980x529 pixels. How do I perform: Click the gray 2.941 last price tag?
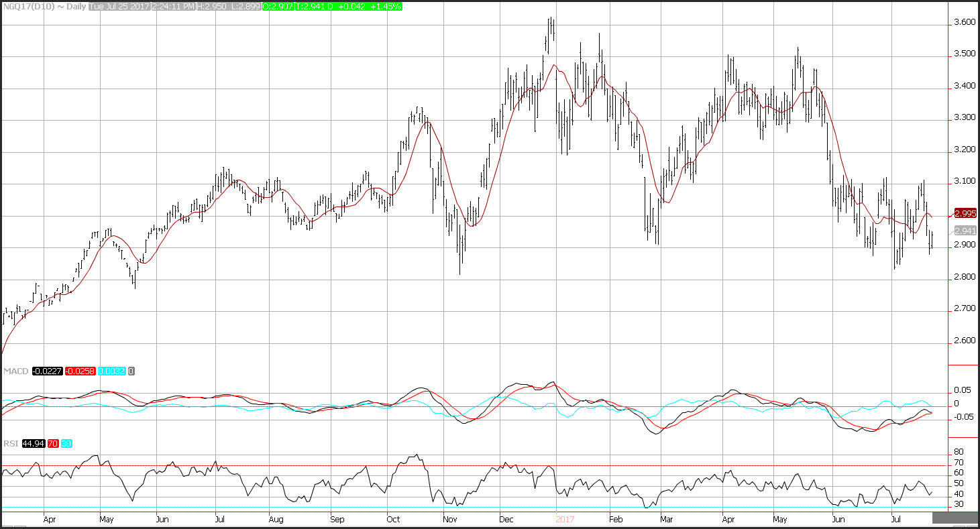pos(964,231)
